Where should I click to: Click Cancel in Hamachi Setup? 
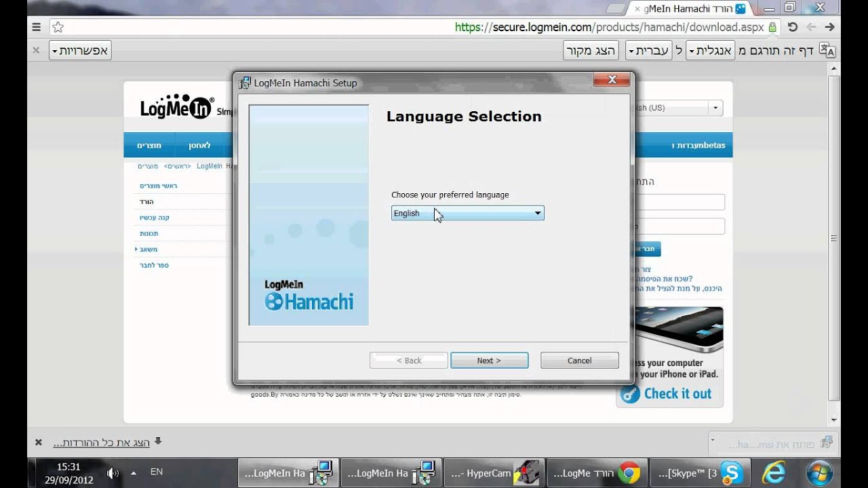point(579,361)
